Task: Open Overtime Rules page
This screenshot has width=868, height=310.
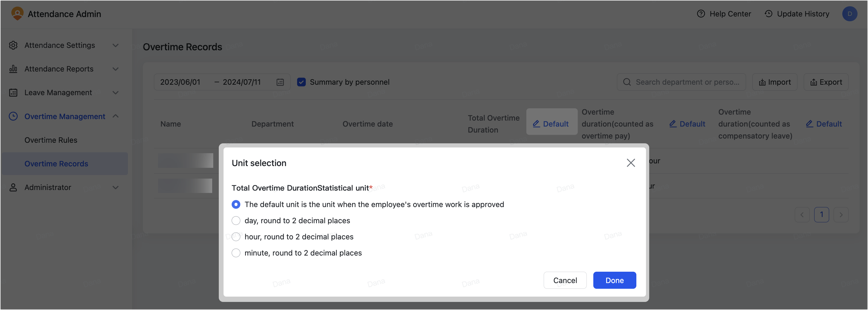Action: [51, 140]
